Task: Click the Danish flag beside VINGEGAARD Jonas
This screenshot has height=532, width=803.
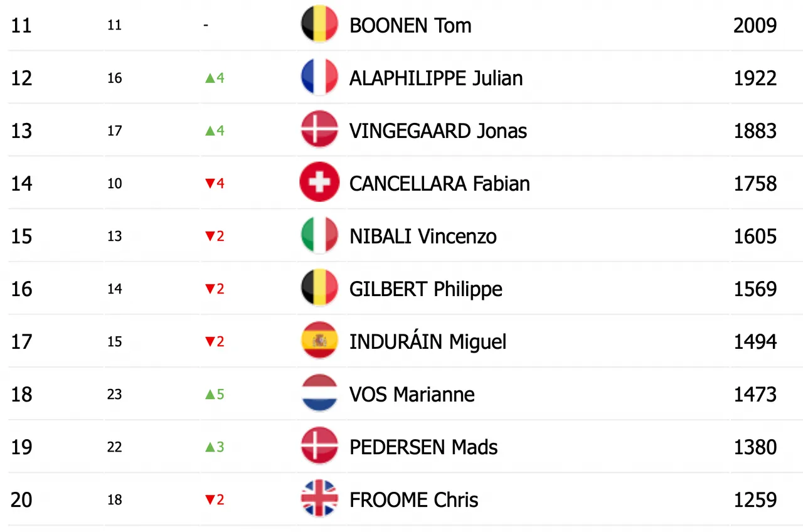Action: click(x=320, y=130)
